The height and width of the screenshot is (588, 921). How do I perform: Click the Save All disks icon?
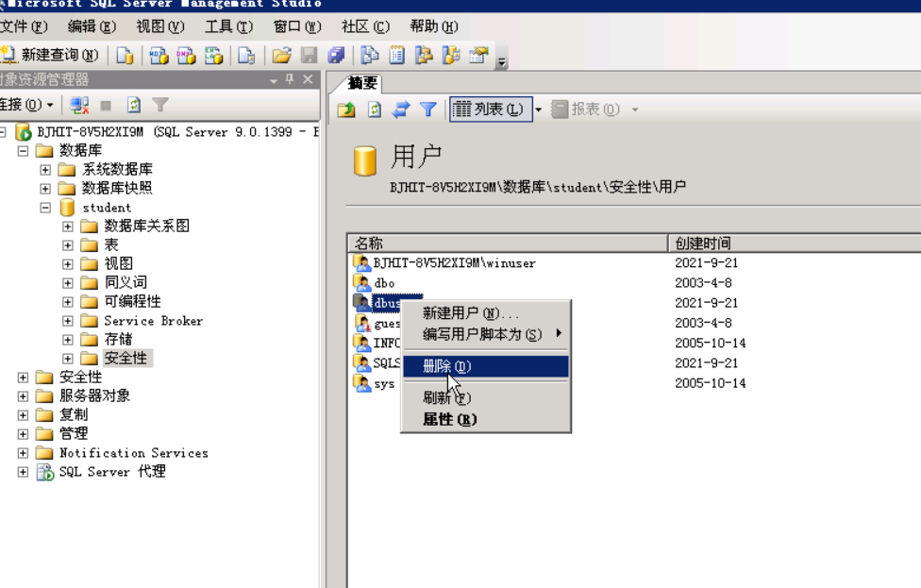336,56
